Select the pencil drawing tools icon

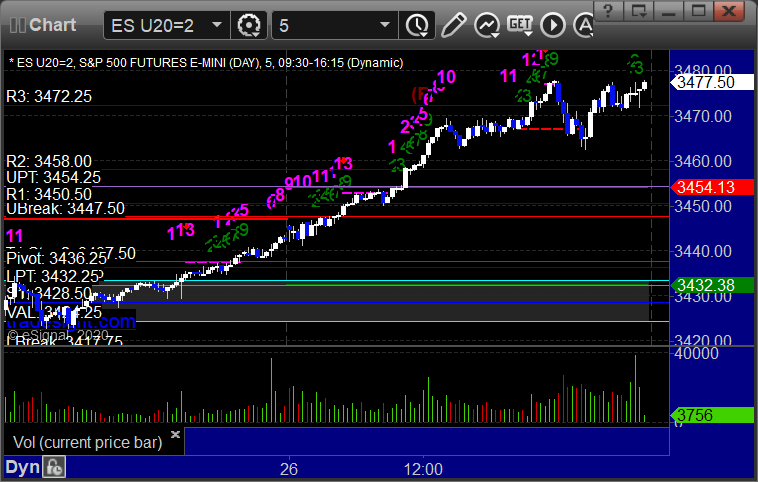click(x=453, y=25)
